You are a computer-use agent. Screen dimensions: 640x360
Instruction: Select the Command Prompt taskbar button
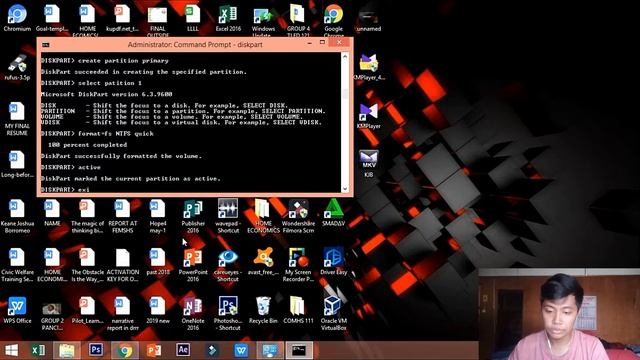pos(299,350)
